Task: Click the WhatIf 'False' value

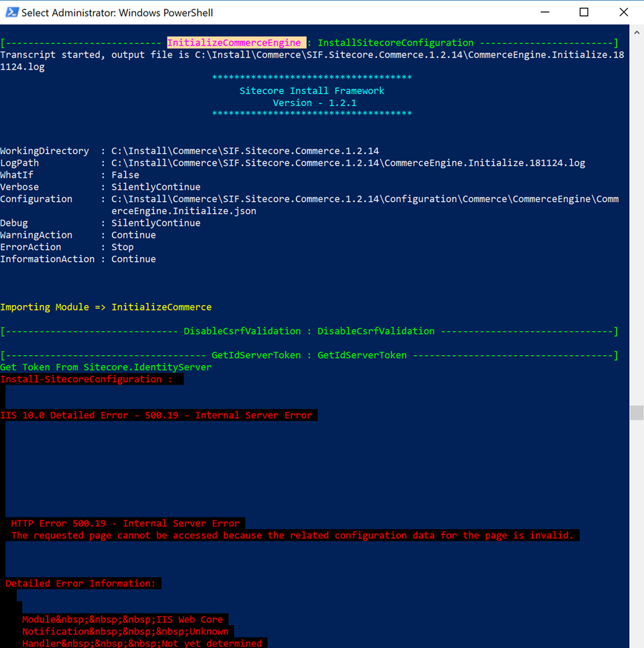Action: (125, 175)
